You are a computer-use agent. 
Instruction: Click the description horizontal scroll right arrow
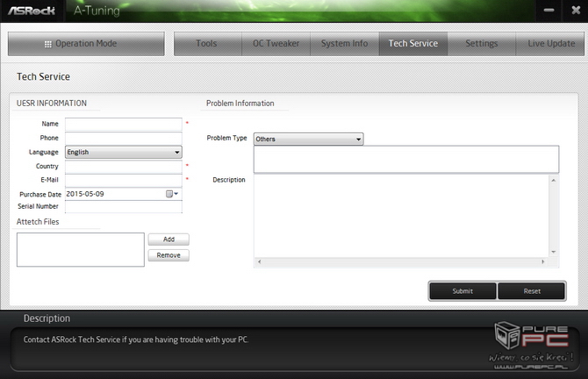(543, 261)
